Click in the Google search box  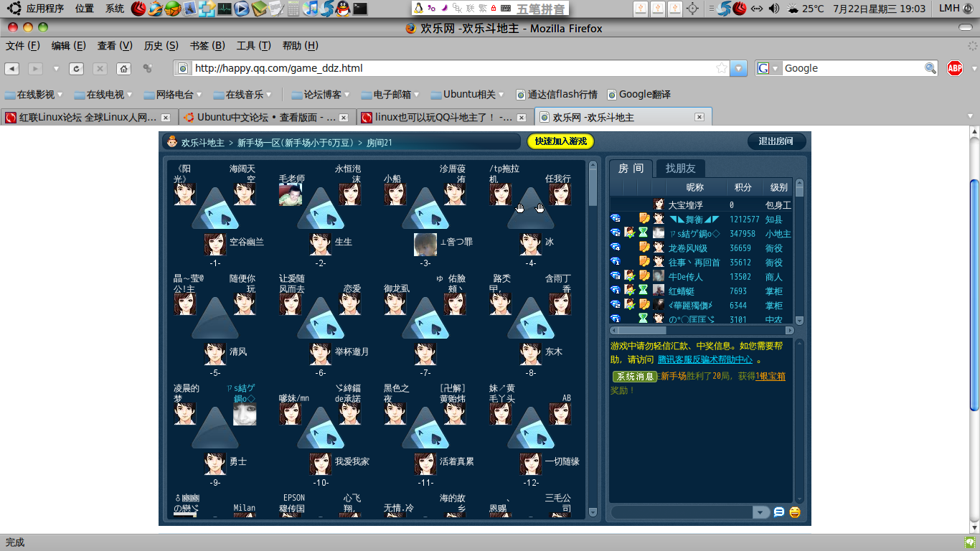click(852, 68)
